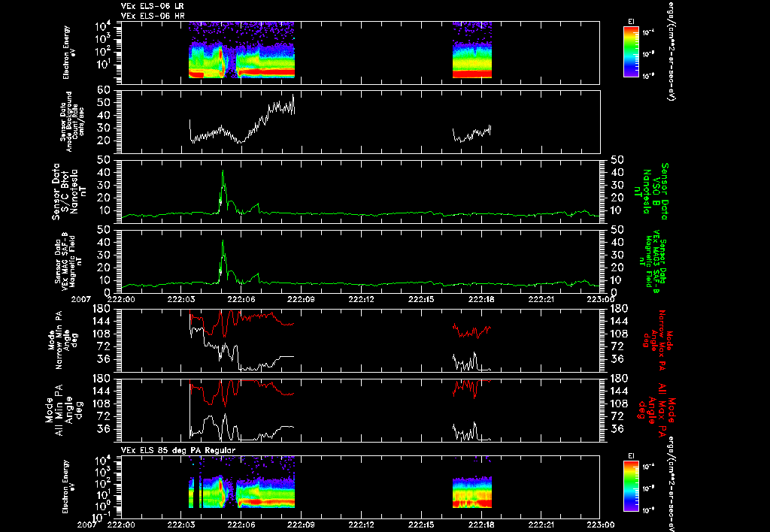Click the bottom panel 'Electron Energy eV' axis label

click(69, 487)
